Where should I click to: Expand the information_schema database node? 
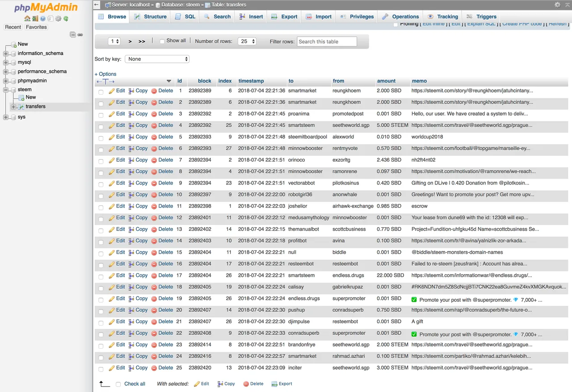click(x=6, y=54)
